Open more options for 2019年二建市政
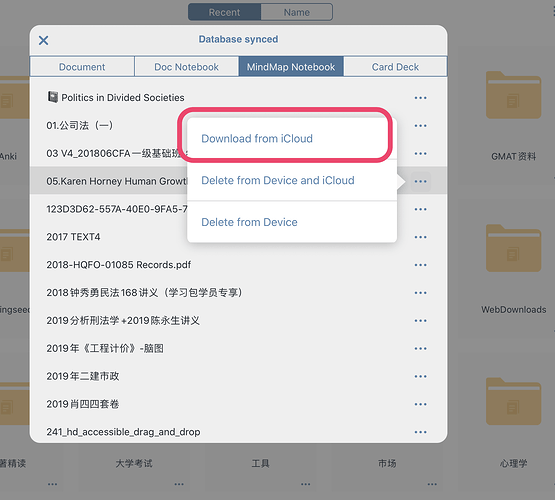 tap(420, 377)
